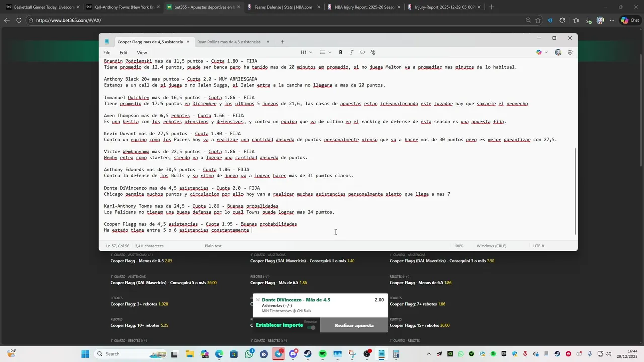Remove the Donte DiVincenzo selection from bet slip
644x362 pixels.
pyautogui.click(x=258, y=300)
